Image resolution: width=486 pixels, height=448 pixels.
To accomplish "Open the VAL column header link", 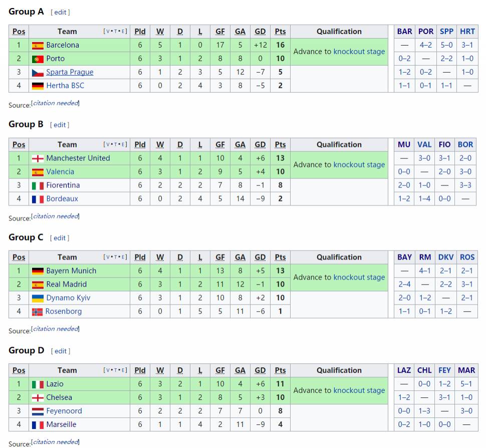I will point(424,144).
